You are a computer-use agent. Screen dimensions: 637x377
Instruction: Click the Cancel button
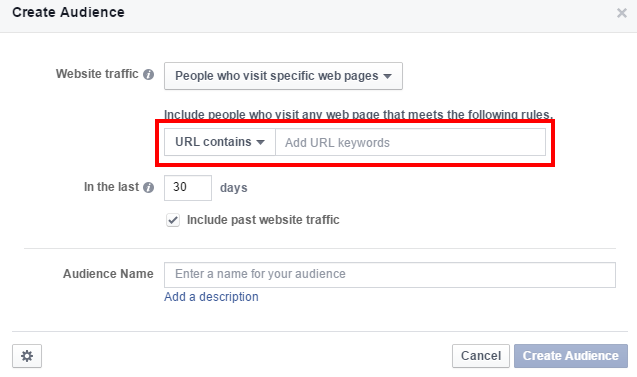pos(481,356)
